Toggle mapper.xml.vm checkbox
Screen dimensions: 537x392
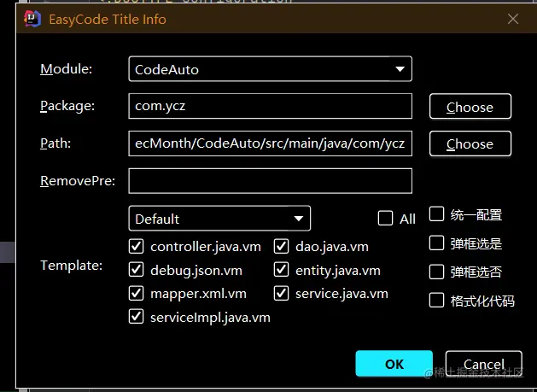pos(136,293)
